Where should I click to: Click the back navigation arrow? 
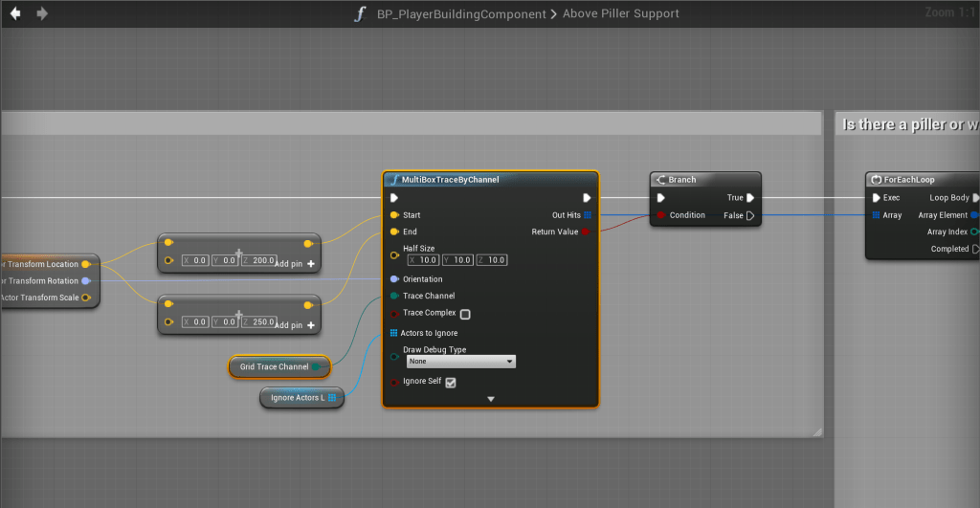coord(15,13)
